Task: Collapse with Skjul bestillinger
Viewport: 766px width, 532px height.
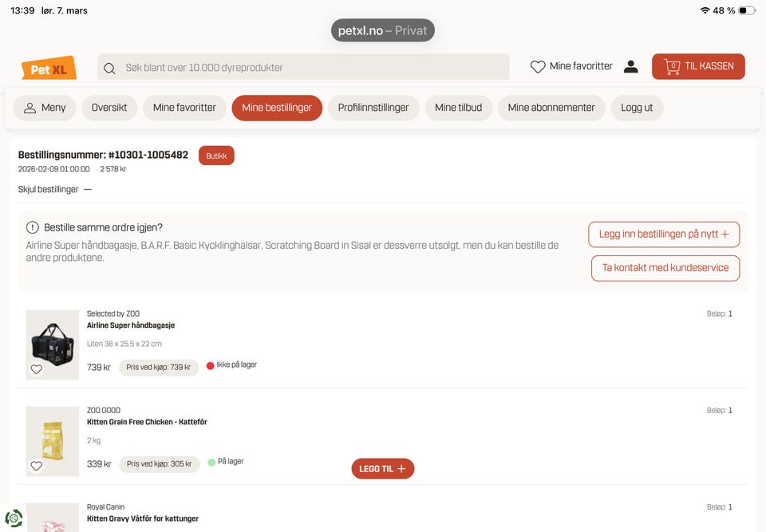Action: click(x=55, y=190)
